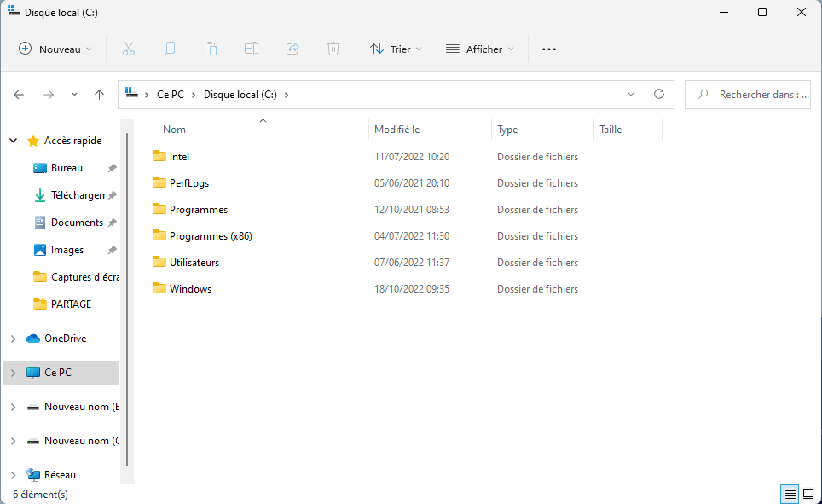Screen dimensions: 822x504
Task: Select Documents in quick access
Action: [77, 223]
